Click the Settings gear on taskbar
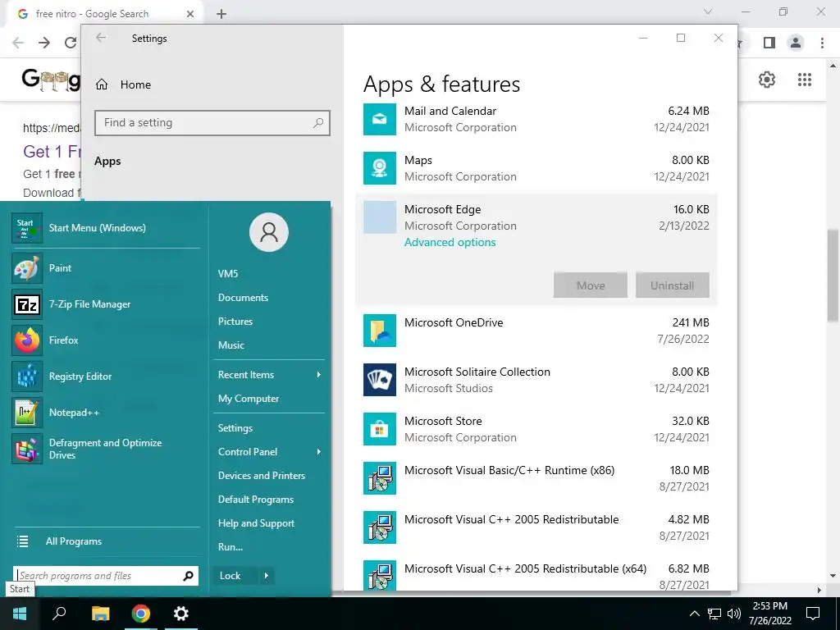This screenshot has width=840, height=630. click(x=181, y=614)
